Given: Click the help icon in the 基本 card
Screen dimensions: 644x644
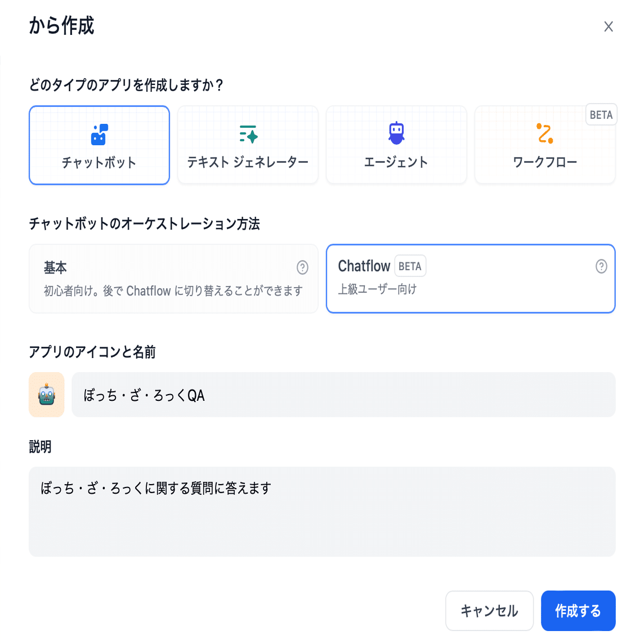Looking at the screenshot, I should click(302, 267).
